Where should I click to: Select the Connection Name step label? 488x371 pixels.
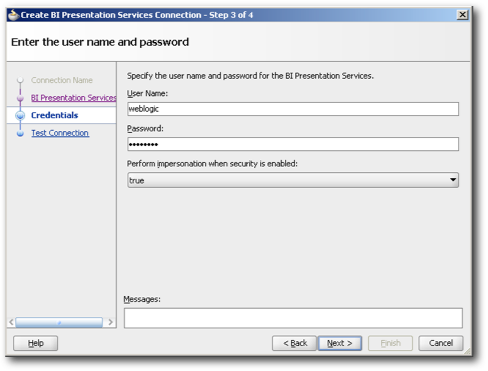point(62,80)
